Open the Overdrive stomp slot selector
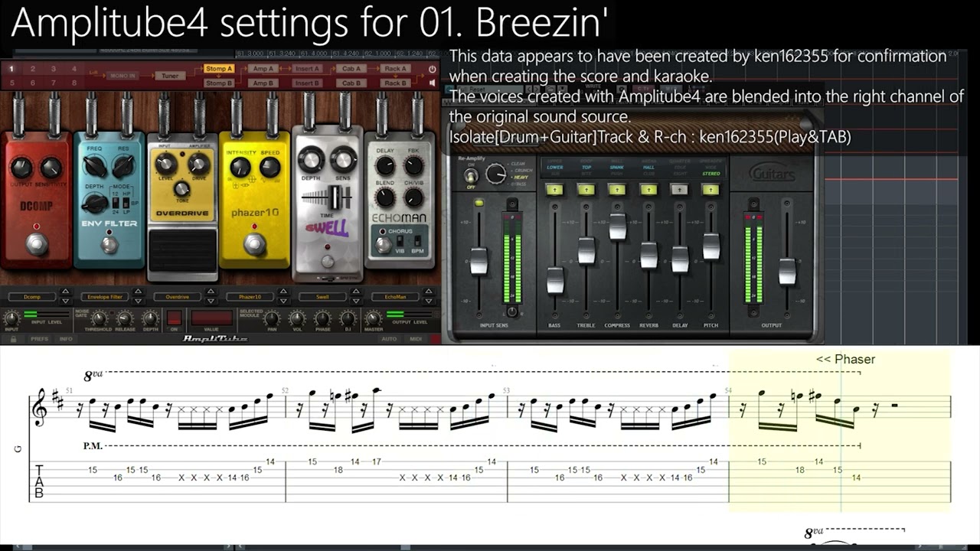 (178, 296)
